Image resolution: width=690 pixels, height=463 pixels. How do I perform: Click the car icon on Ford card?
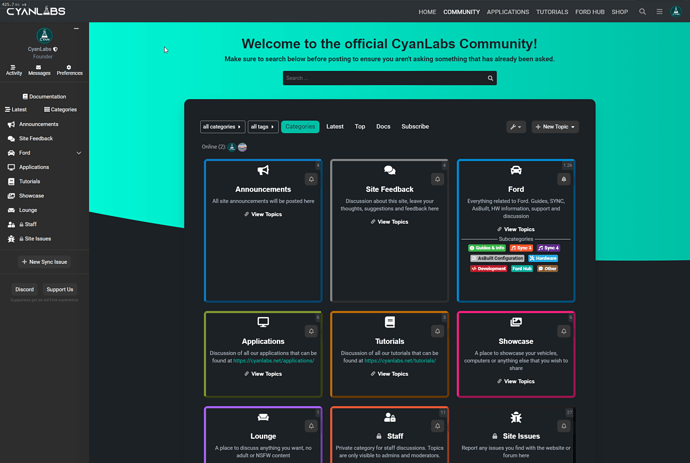pyautogui.click(x=516, y=170)
